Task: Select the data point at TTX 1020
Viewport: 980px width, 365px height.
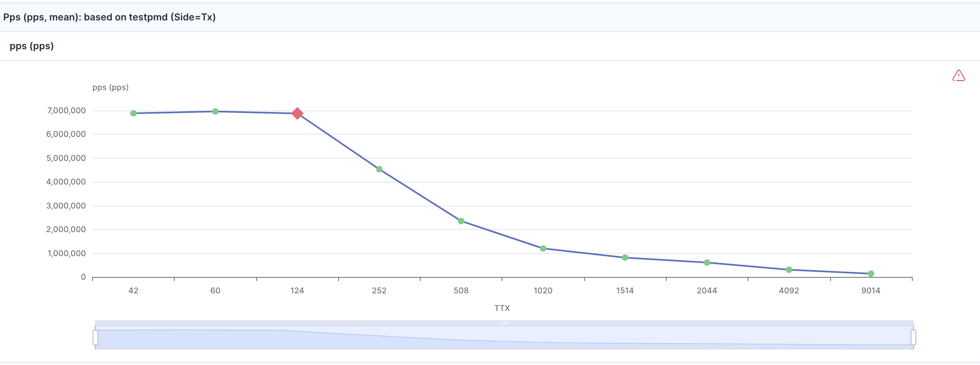Action: coord(543,248)
